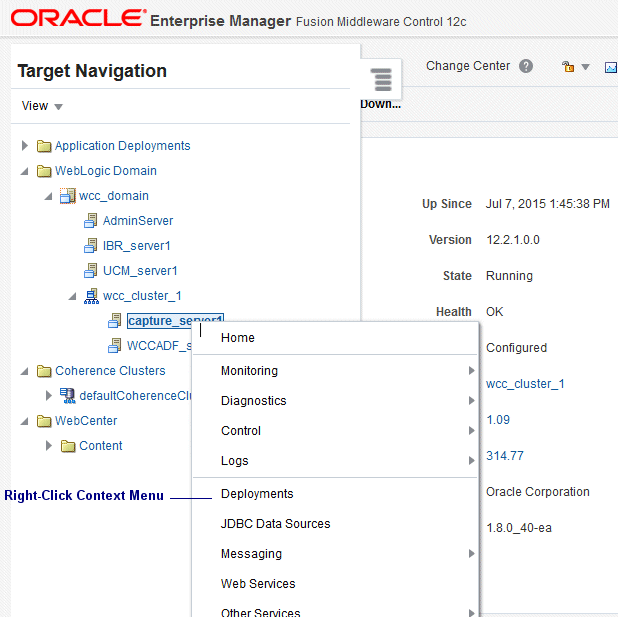
Task: Click the 1.09 metric link
Action: click(x=498, y=420)
